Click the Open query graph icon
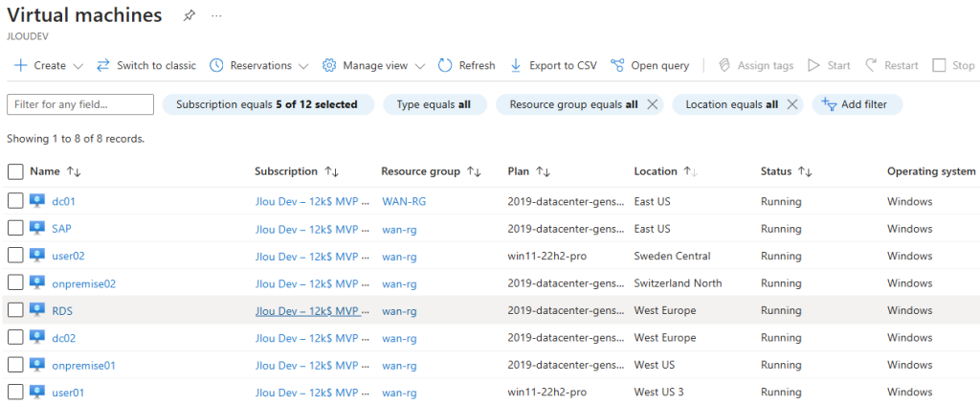This screenshot has height=405, width=980. point(617,66)
